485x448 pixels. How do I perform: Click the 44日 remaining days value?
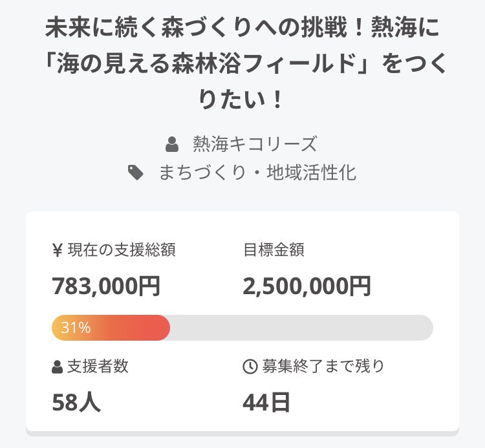pyautogui.click(x=266, y=401)
